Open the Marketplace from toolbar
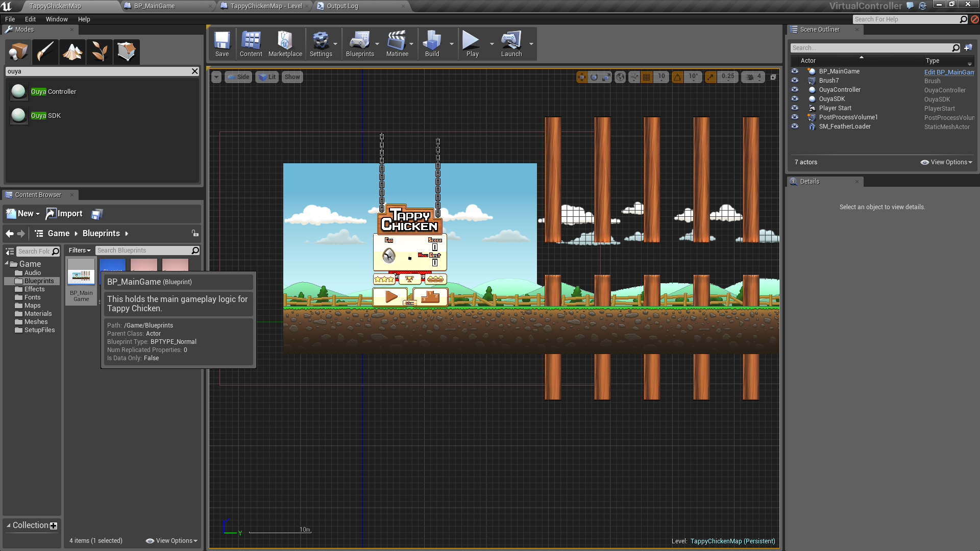Viewport: 980px width, 551px height. (285, 44)
